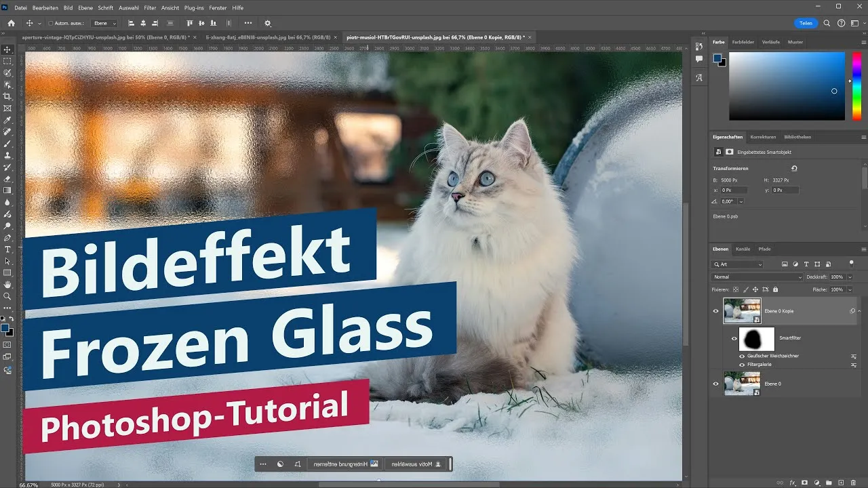868x488 pixels.
Task: Add a layer mask from the Layers panel
Action: click(804, 482)
